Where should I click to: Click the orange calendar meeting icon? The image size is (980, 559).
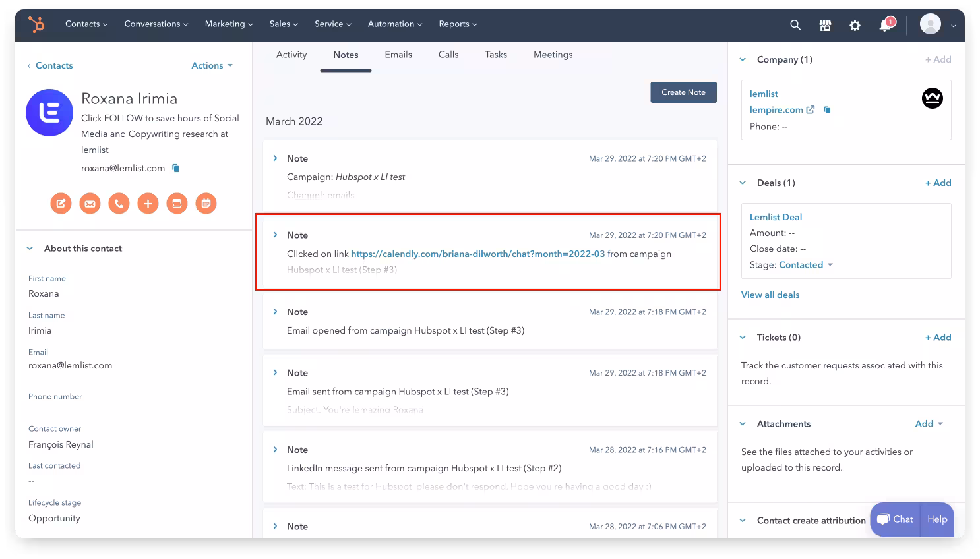(x=206, y=204)
